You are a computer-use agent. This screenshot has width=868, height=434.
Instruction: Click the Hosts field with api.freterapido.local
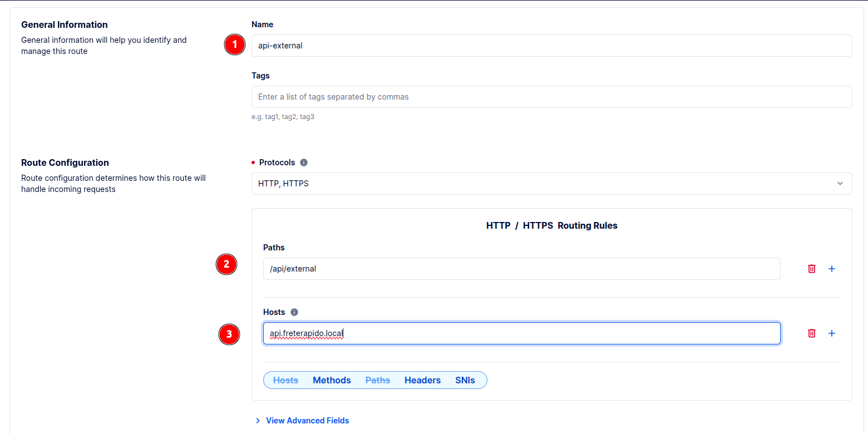pyautogui.click(x=521, y=333)
